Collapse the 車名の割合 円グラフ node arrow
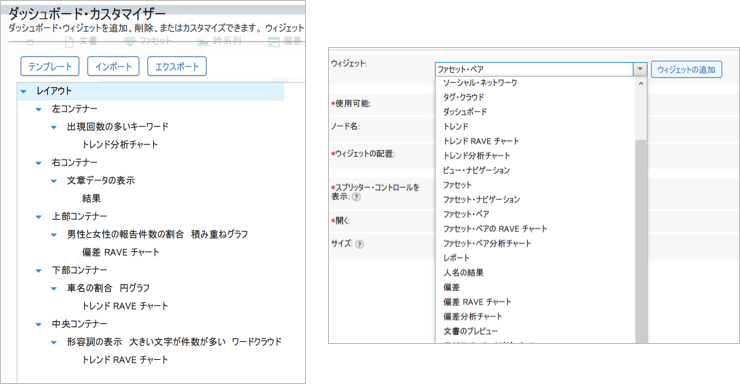This screenshot has width=740, height=384. point(54,289)
